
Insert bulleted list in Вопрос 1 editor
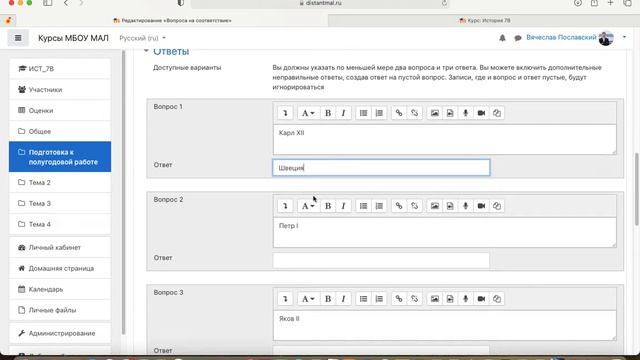click(363, 113)
